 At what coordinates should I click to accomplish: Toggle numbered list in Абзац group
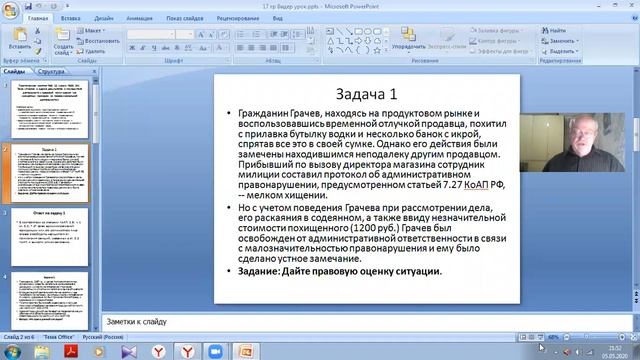pos(257,35)
